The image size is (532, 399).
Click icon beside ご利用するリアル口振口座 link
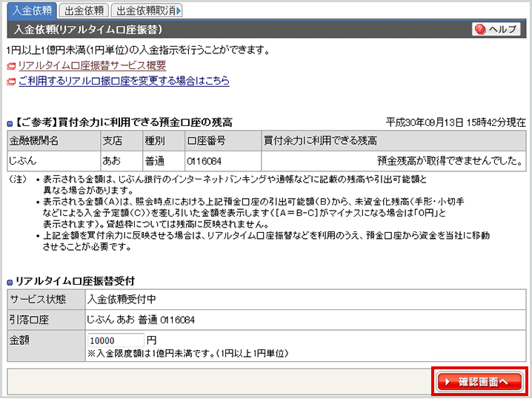coord(11,82)
